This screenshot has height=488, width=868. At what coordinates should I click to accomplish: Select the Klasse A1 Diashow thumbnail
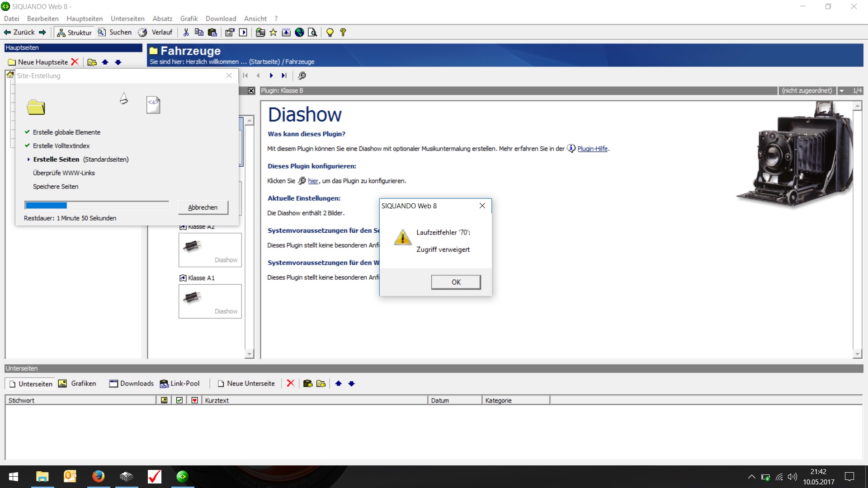210,301
